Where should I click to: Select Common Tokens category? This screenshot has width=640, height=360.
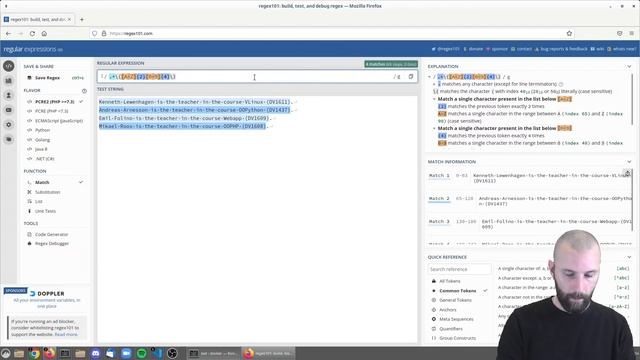[x=458, y=291]
